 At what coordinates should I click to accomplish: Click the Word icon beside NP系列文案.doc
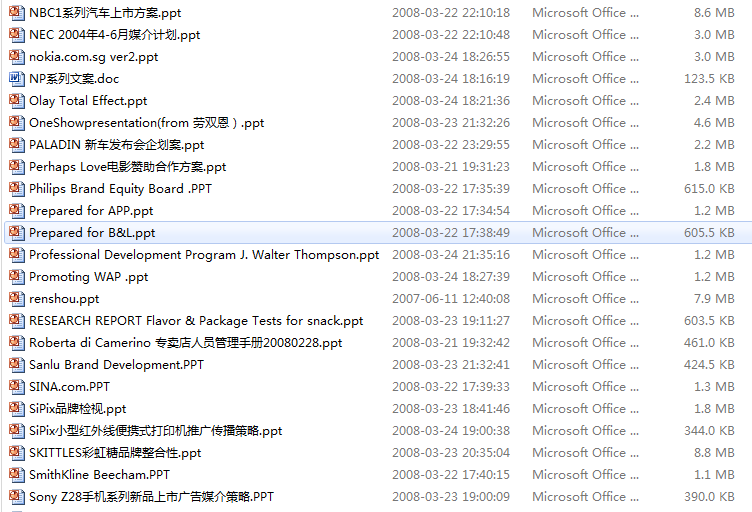point(17,79)
